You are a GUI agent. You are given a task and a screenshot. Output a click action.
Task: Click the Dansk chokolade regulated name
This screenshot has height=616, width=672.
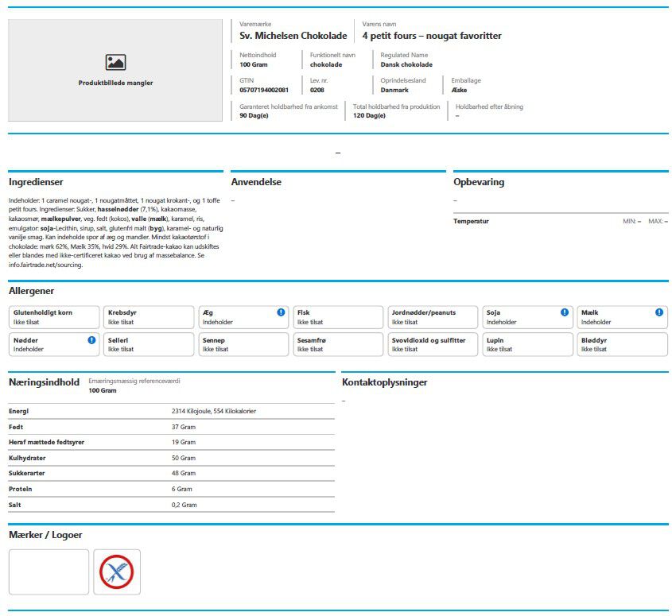click(x=406, y=64)
